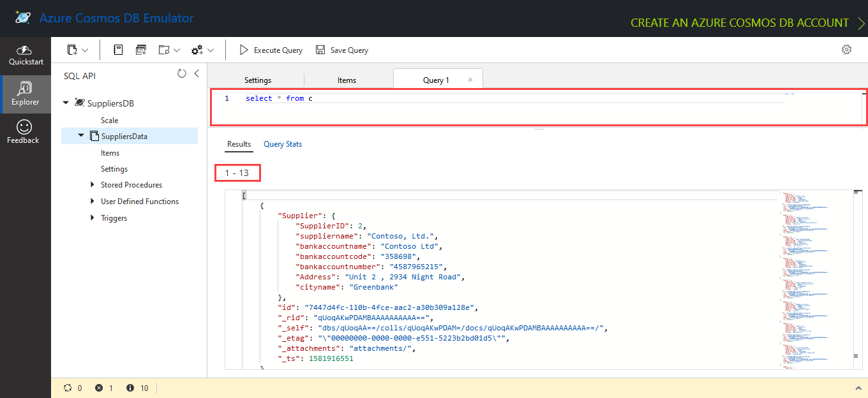The height and width of the screenshot is (398, 868).
Task: Open the settings gear at top right
Action: 846,49
